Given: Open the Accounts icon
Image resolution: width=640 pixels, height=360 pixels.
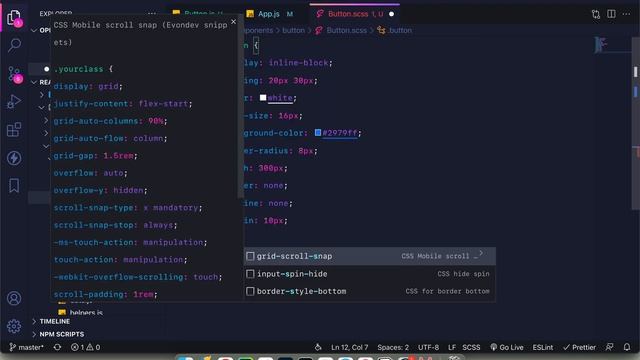Looking at the screenshot, I should tap(14, 298).
